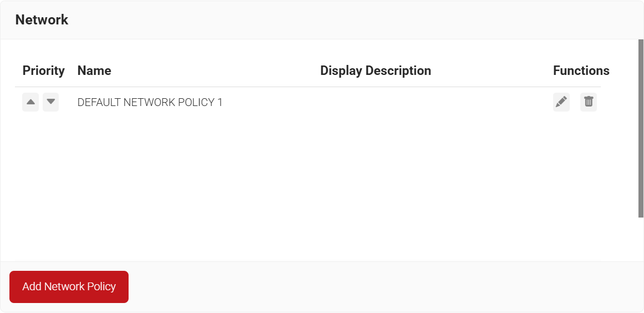Screen dimensions: 644x313
Task: Select the DEFAULT NETWORK POLICY 1 name text
Action: pyautogui.click(x=150, y=103)
